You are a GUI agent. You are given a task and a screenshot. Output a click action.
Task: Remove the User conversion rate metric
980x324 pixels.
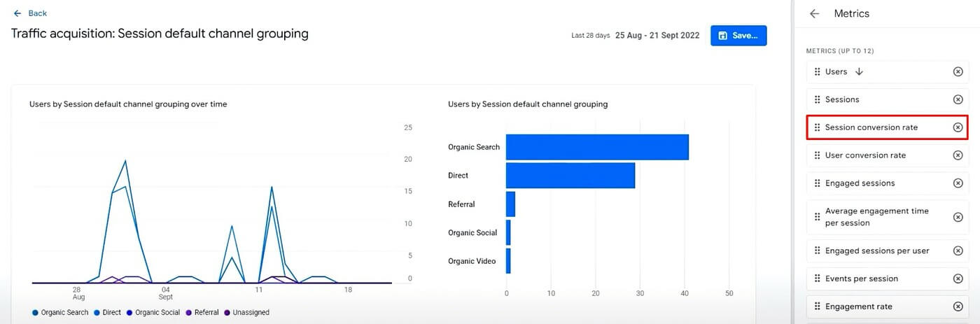(958, 155)
